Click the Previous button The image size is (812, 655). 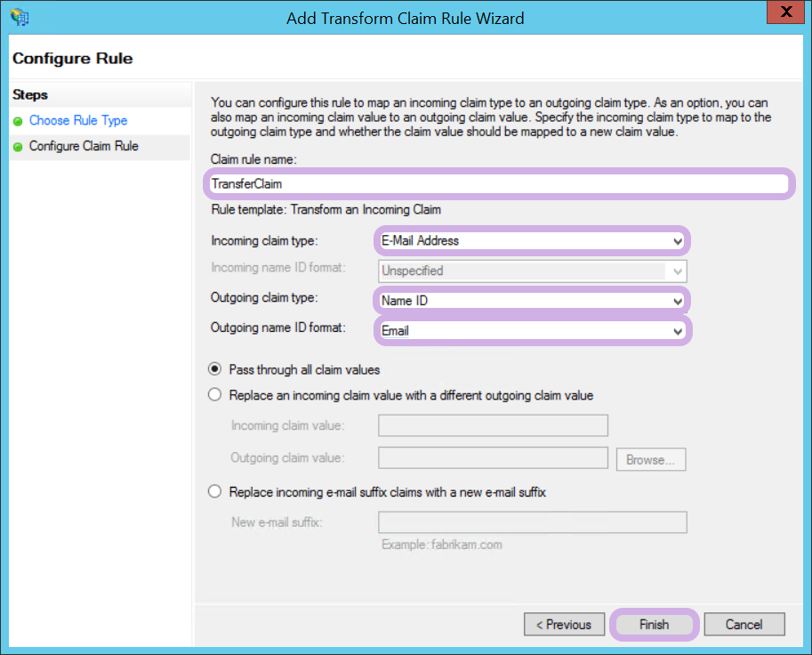point(564,625)
